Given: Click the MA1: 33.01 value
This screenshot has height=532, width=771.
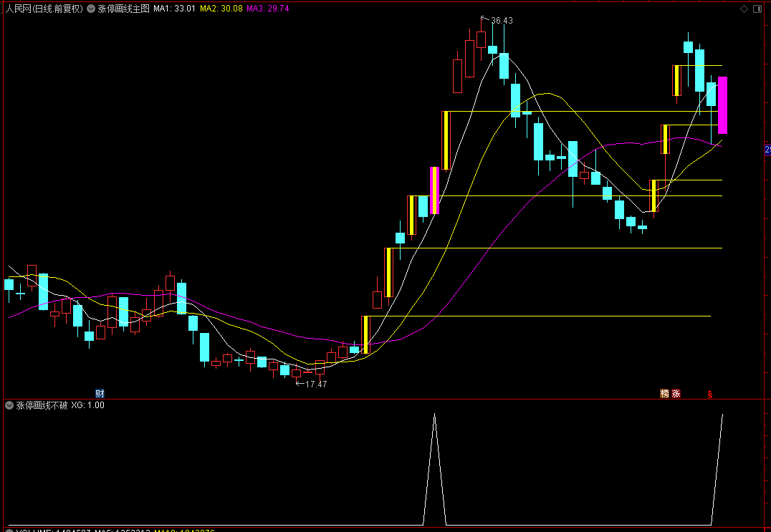Looking at the screenshot, I should (174, 9).
